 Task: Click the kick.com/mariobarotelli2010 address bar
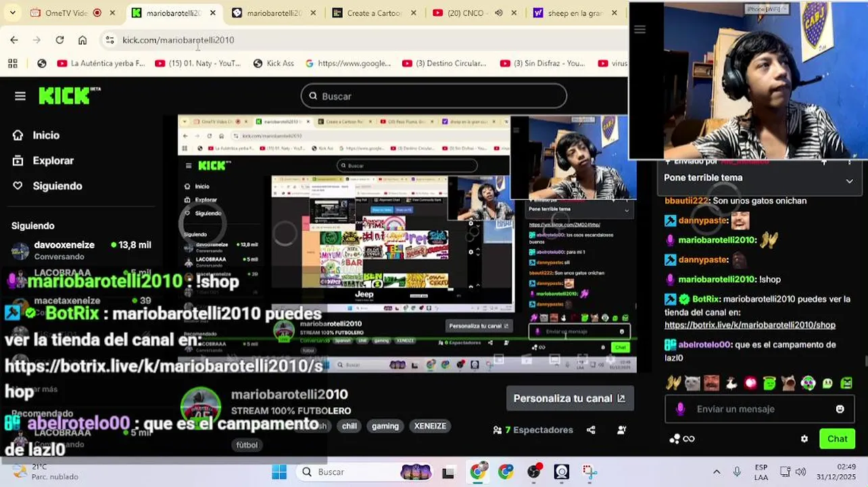[178, 40]
